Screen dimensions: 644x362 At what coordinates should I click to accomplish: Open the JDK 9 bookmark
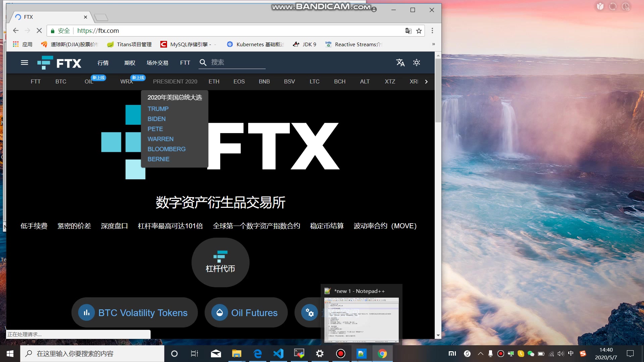point(305,44)
